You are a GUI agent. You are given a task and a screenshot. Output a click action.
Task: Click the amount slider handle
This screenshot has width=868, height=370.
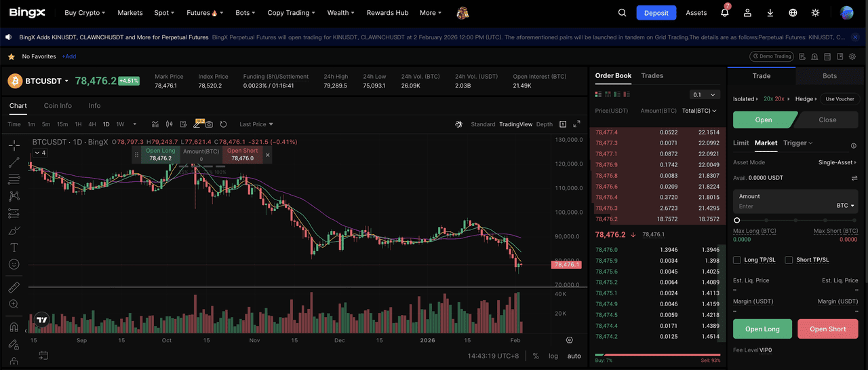pyautogui.click(x=737, y=220)
